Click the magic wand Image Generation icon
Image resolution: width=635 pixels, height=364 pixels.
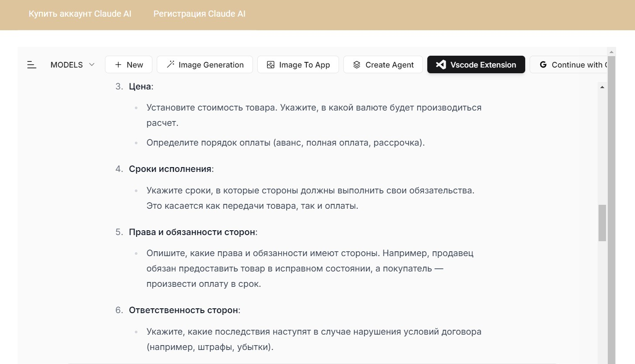[170, 65]
